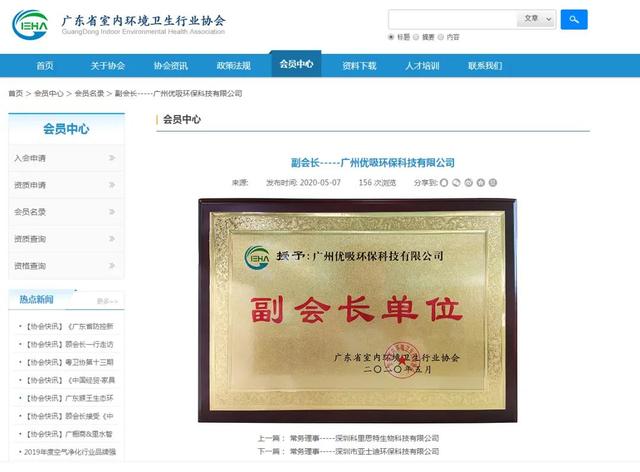The image size is (640, 472).
Task: Open the 协会资讯 navigation tab
Action: [x=170, y=66]
